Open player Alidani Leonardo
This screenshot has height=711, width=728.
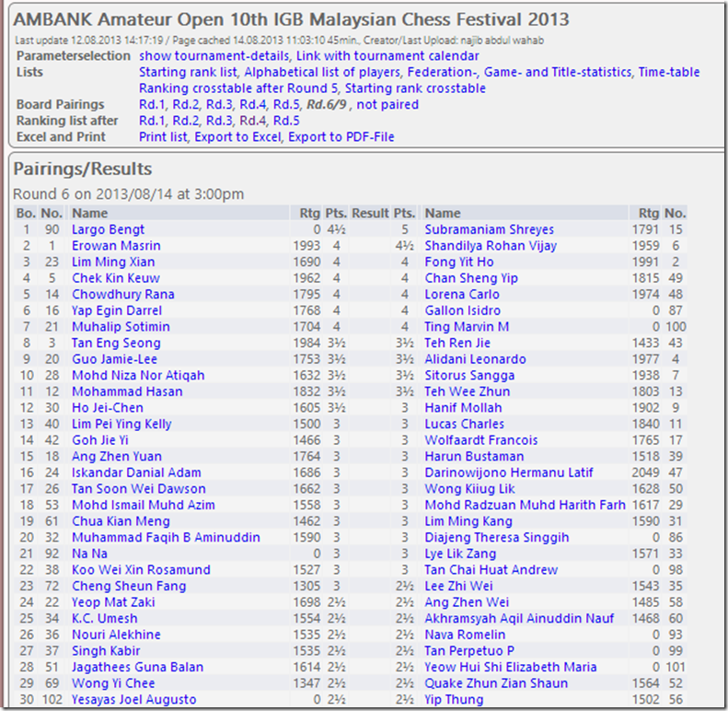[476, 359]
